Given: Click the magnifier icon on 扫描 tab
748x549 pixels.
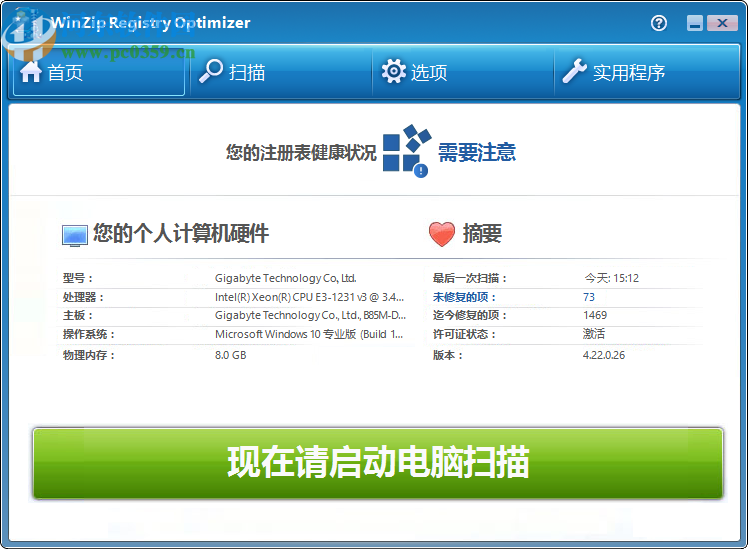Looking at the screenshot, I should (x=211, y=71).
